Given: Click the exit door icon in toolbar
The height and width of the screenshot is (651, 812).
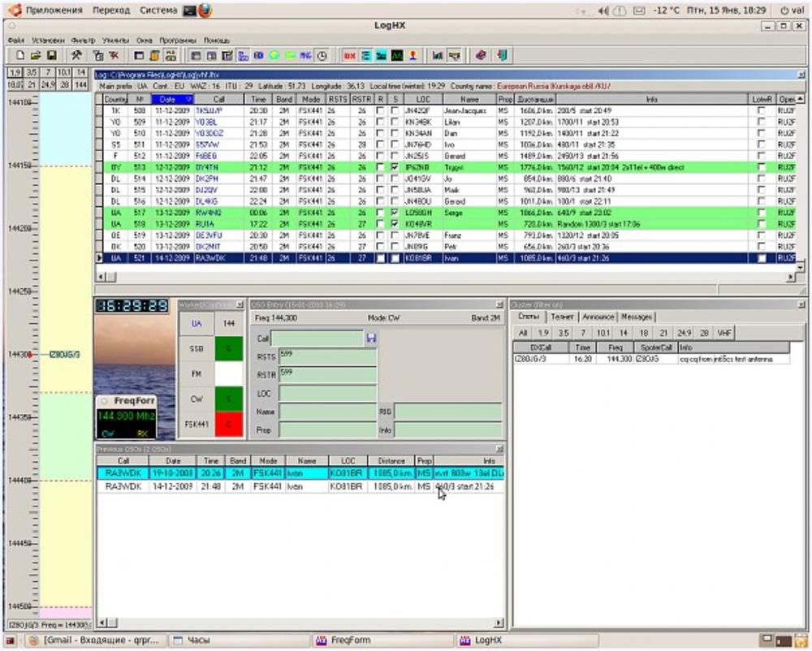Looking at the screenshot, I should (503, 55).
